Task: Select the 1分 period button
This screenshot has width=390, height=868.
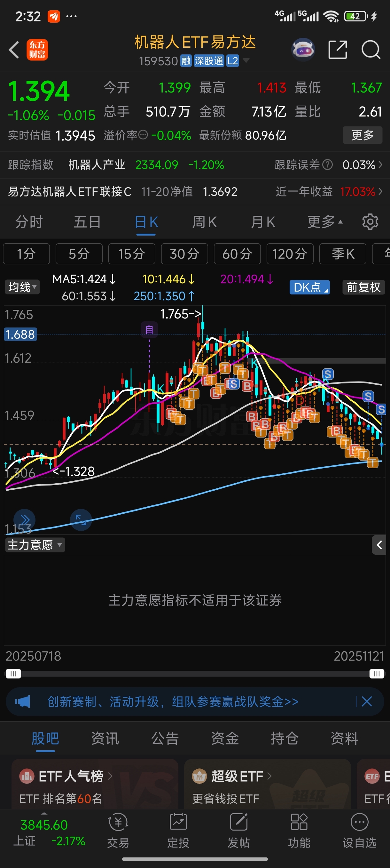Action: 26,254
